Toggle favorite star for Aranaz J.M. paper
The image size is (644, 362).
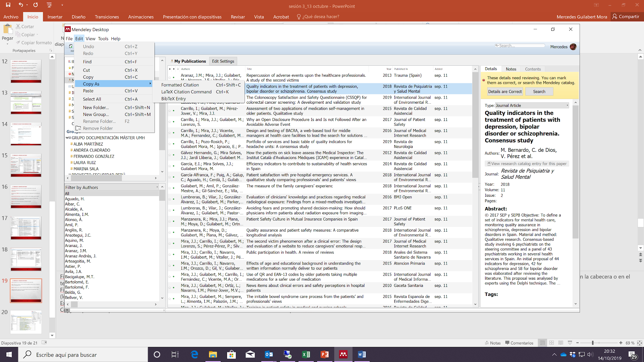(170, 77)
